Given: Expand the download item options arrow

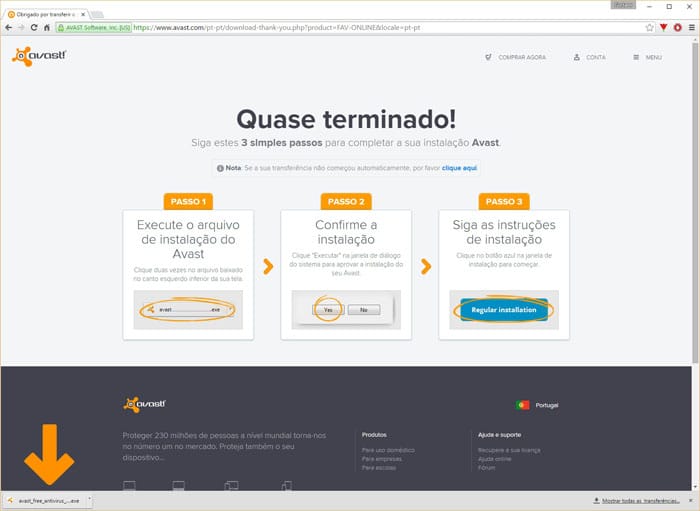Looking at the screenshot, I should 89,501.
